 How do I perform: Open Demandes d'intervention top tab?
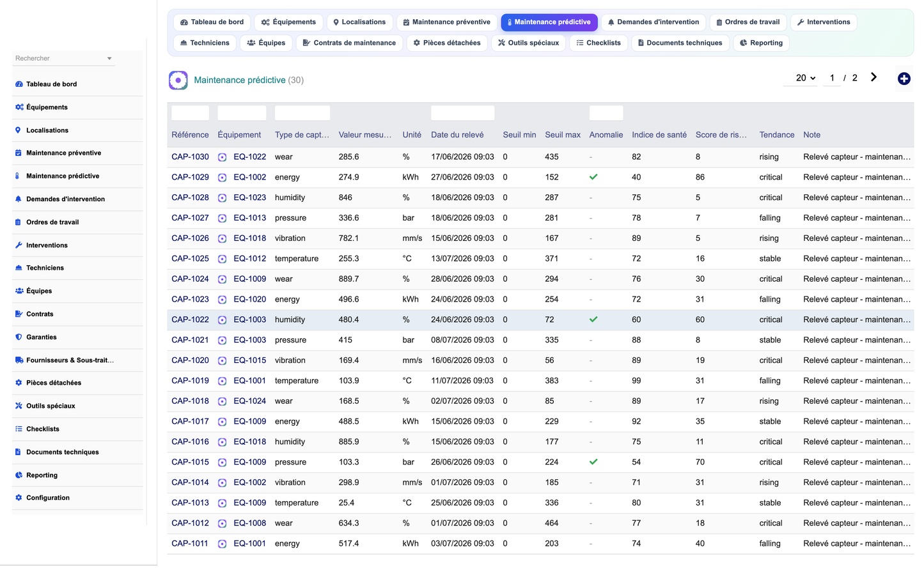(653, 22)
